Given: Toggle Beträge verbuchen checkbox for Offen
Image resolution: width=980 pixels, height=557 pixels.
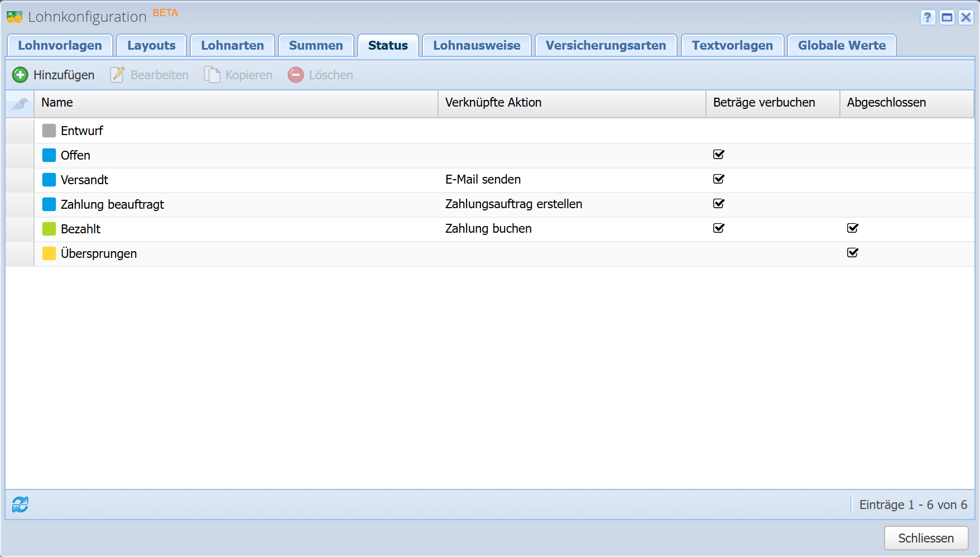Looking at the screenshot, I should pyautogui.click(x=719, y=155).
